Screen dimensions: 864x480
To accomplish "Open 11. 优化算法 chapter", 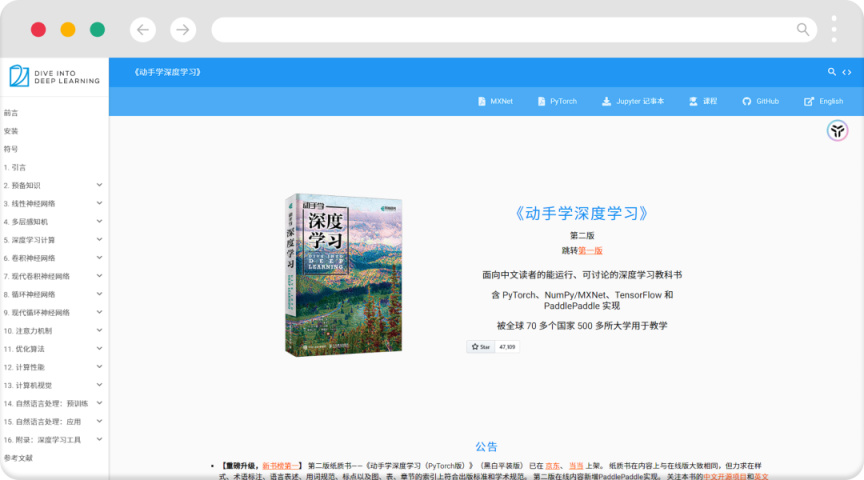I will 24,349.
